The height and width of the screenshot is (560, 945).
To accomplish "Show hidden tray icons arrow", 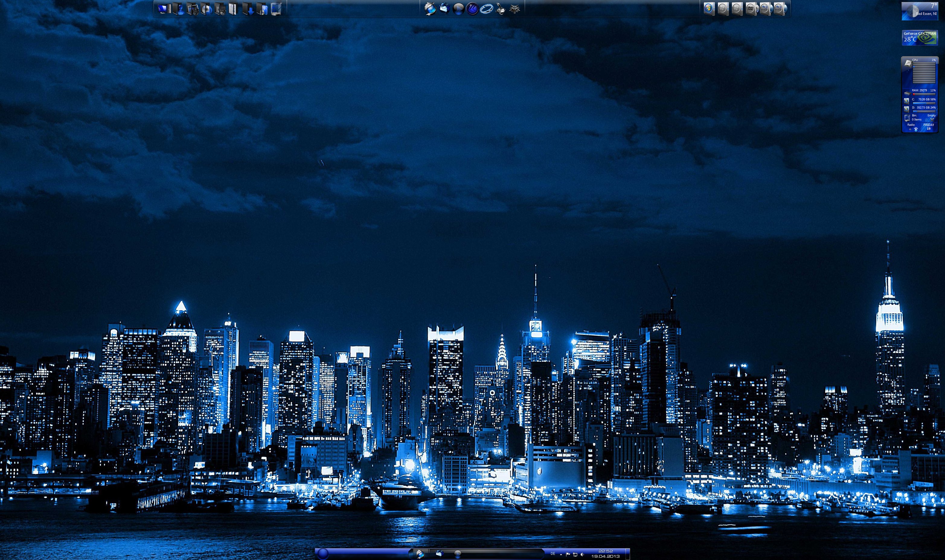I will [x=561, y=555].
